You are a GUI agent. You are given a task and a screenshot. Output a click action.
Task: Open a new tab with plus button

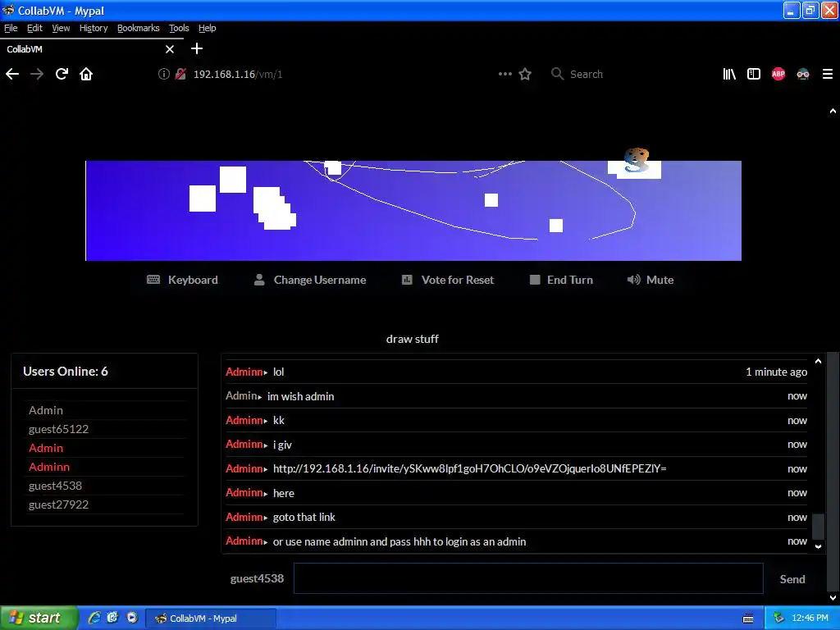pos(197,48)
